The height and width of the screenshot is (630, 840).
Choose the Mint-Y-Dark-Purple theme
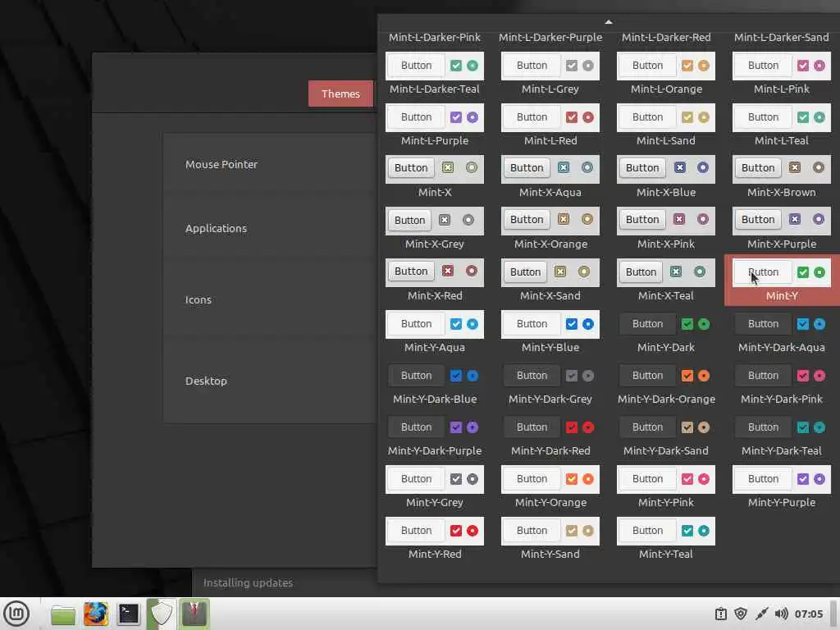[x=435, y=436]
